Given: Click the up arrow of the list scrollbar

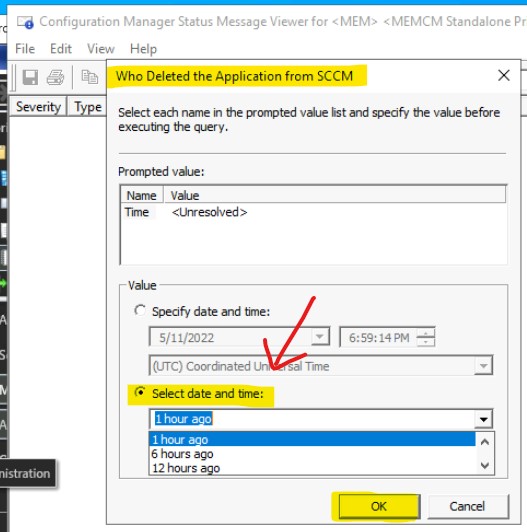Looking at the screenshot, I should tap(485, 442).
